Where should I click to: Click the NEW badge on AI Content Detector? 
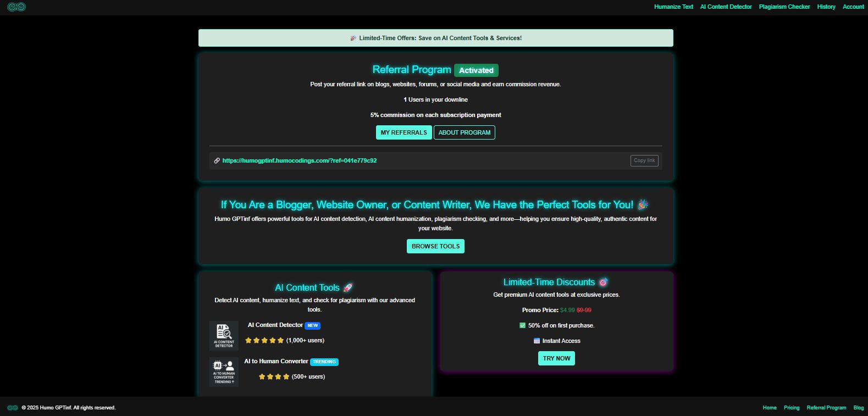(x=313, y=326)
